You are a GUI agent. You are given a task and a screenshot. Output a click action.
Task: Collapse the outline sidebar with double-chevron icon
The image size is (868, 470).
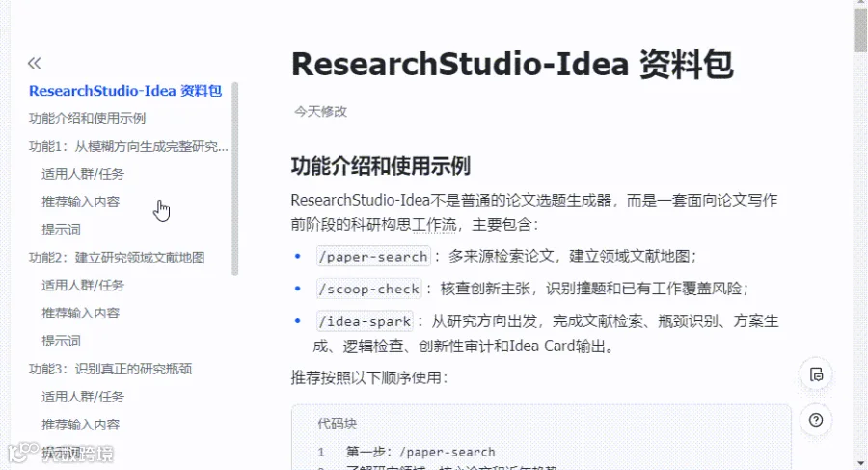35,63
